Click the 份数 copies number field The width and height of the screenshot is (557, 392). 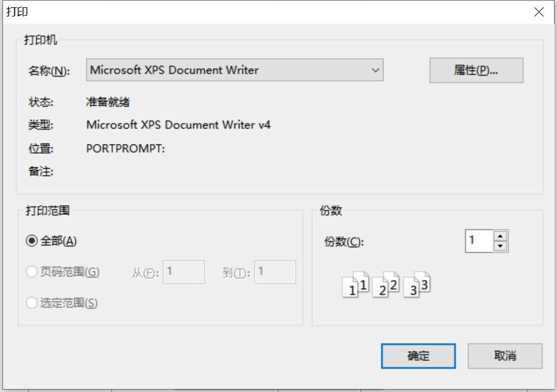pyautogui.click(x=479, y=241)
